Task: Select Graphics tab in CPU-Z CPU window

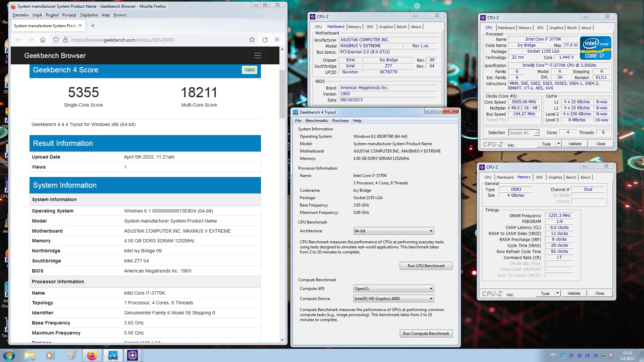Action: coord(556,28)
